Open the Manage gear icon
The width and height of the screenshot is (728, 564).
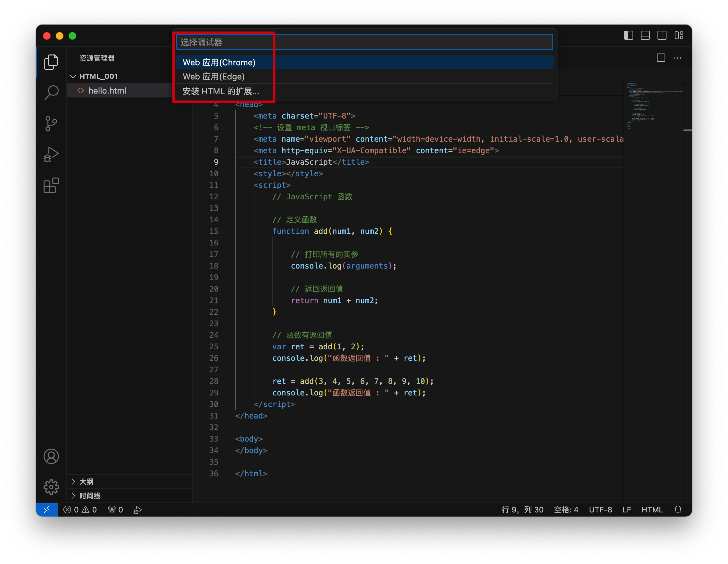click(x=51, y=487)
